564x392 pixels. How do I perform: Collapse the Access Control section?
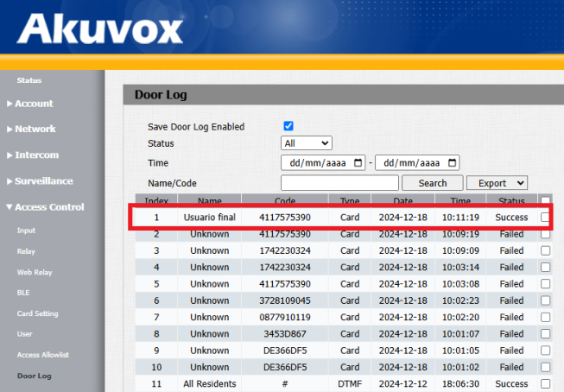45,207
